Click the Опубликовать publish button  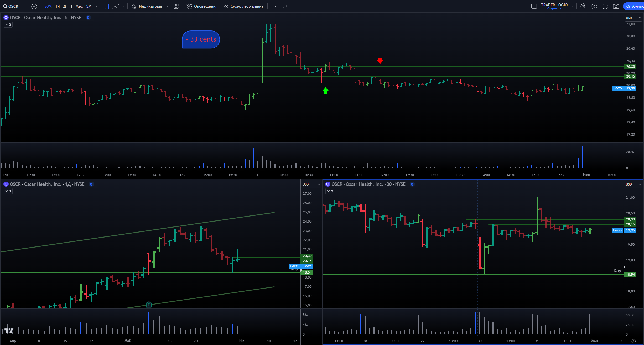(x=633, y=6)
